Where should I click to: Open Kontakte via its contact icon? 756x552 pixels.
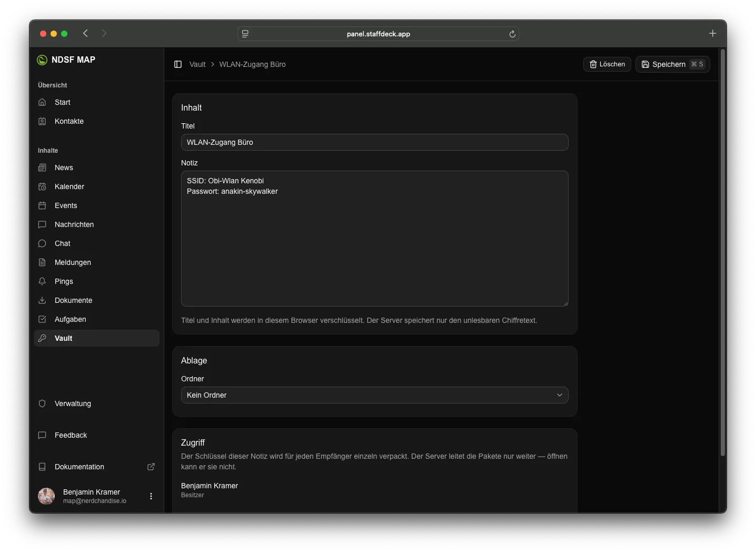(42, 121)
